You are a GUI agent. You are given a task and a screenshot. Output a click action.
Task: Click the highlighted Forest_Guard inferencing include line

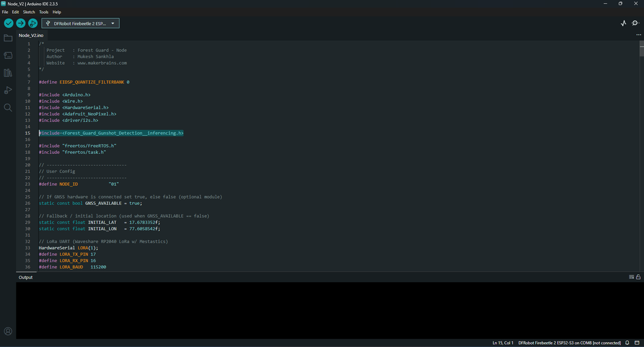[x=111, y=133]
